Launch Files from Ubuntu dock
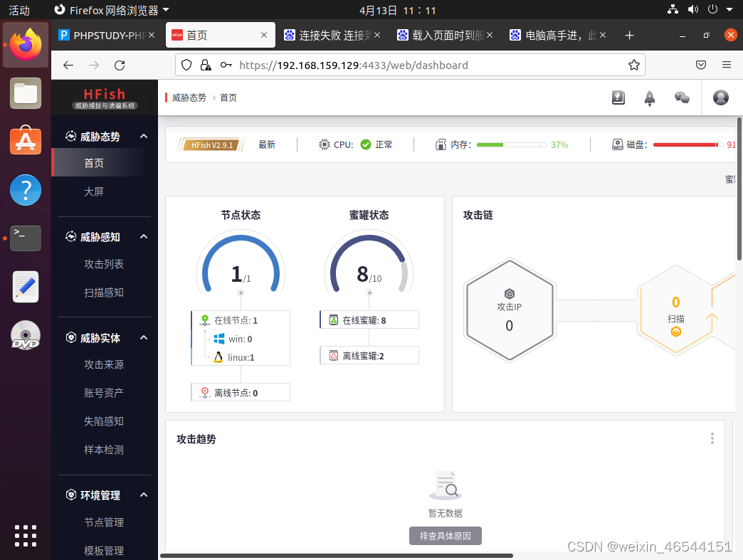The width and height of the screenshot is (743, 560). 26,93
